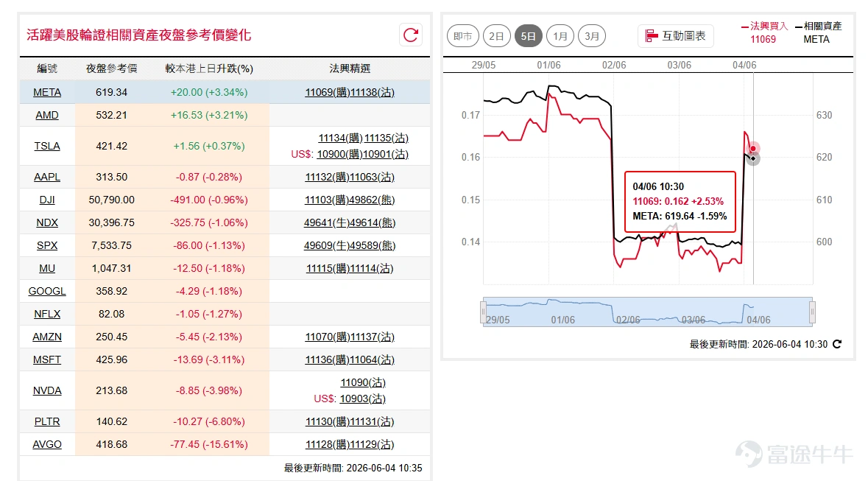Grab right handle of chart range selector

pyautogui.click(x=812, y=312)
